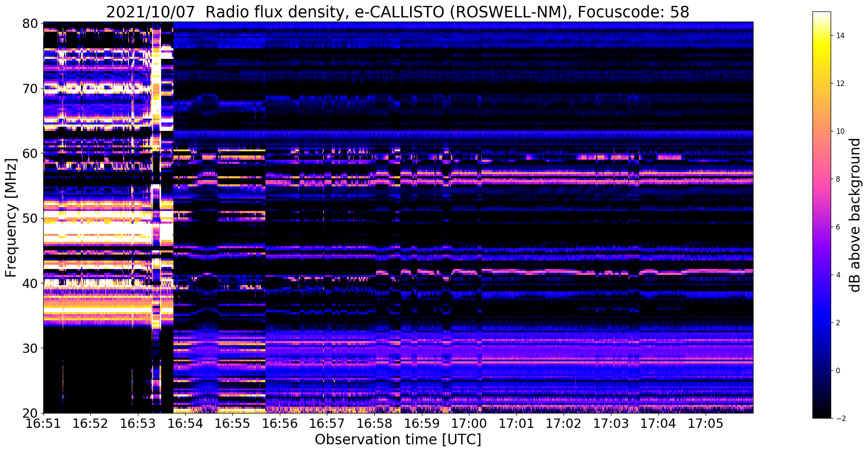Click the 17:01 time tick label
The width and height of the screenshot is (868, 452).
pyautogui.click(x=516, y=423)
